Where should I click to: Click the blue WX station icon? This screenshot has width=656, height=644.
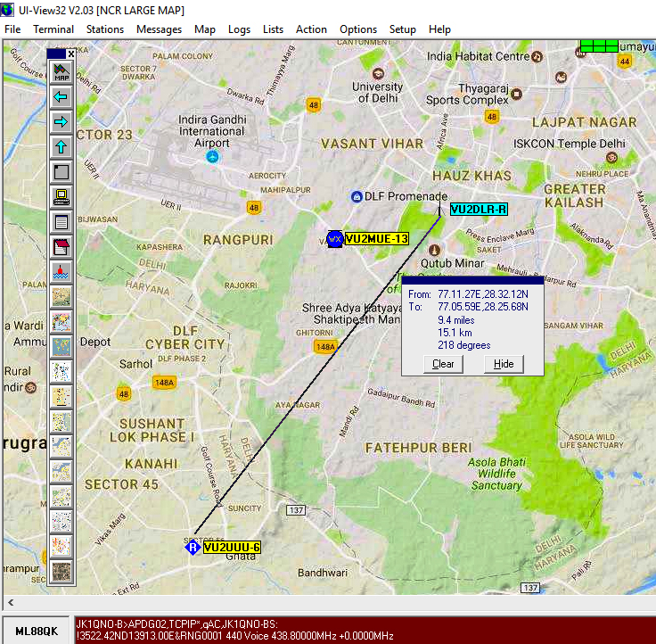coord(335,239)
